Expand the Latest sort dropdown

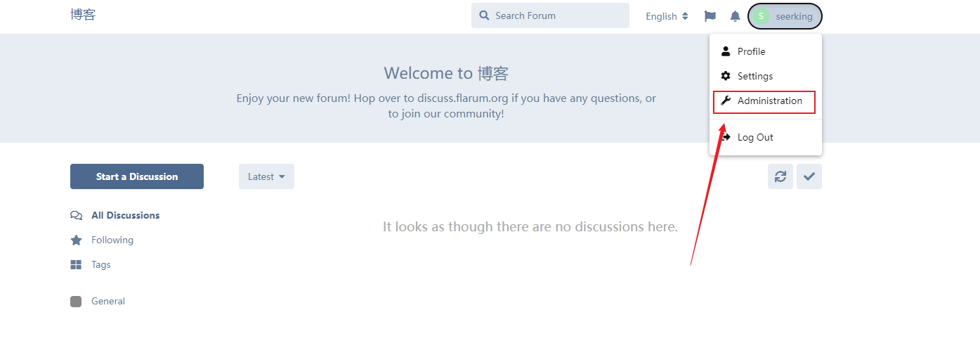coord(266,176)
